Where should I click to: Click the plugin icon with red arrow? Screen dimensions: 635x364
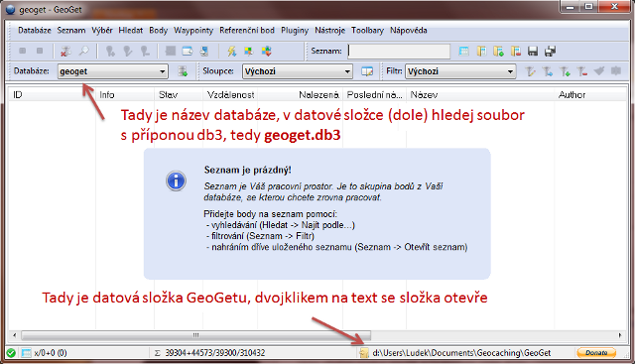coord(267,51)
